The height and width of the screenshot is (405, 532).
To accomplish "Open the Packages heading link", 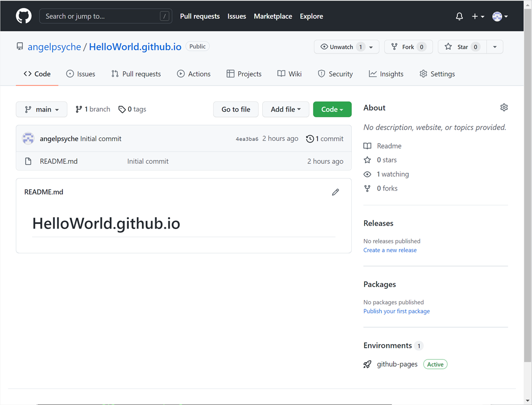I will point(380,284).
